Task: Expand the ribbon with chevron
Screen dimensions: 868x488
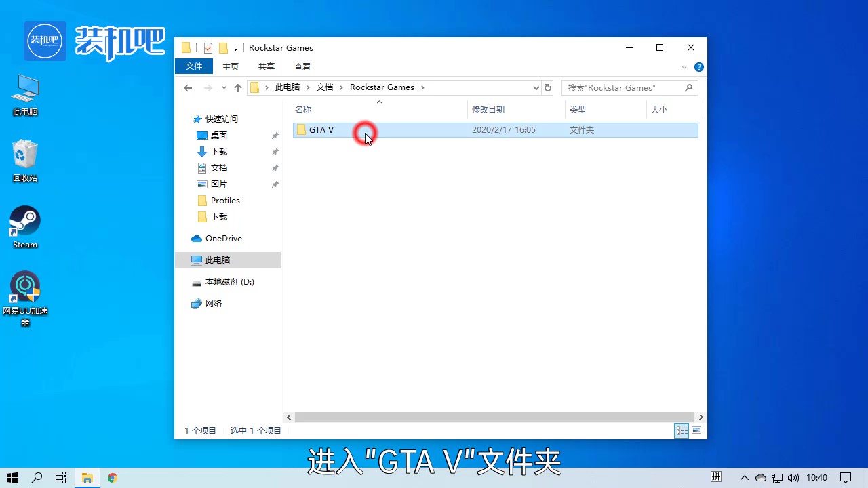Action: tap(684, 67)
